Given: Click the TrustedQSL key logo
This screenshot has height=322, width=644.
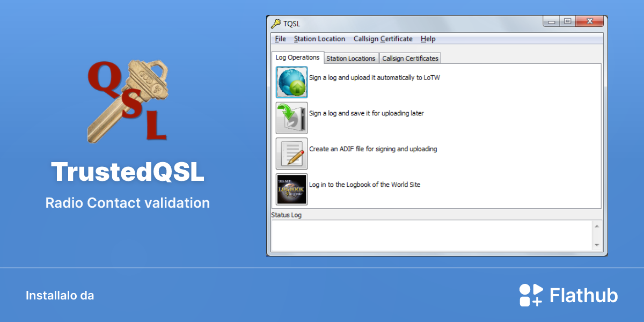Looking at the screenshot, I should 128,101.
